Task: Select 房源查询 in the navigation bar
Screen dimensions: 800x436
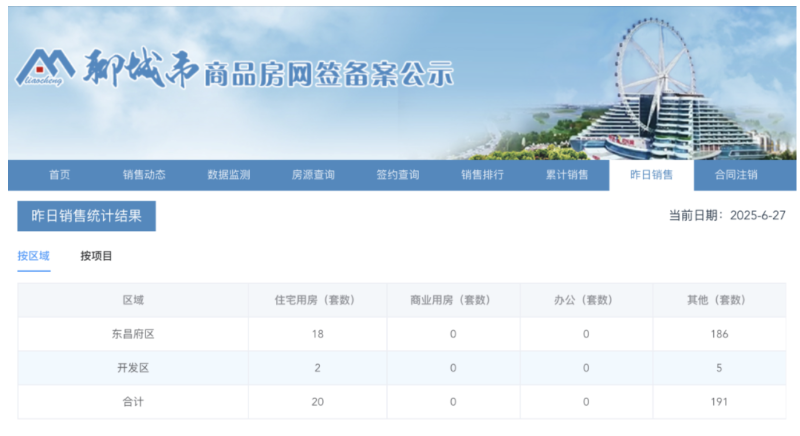Action: 313,175
